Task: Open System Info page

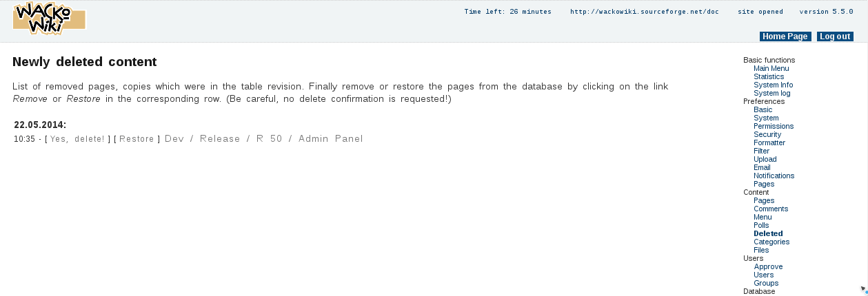Action: [773, 85]
